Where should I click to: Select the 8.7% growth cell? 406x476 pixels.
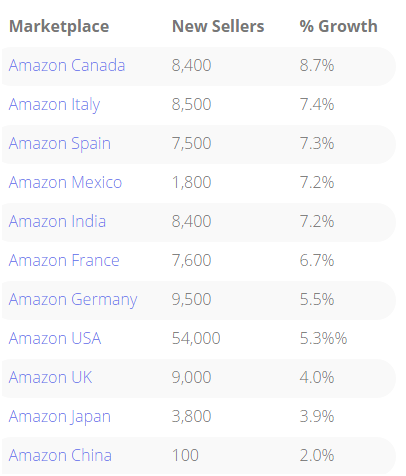point(317,65)
